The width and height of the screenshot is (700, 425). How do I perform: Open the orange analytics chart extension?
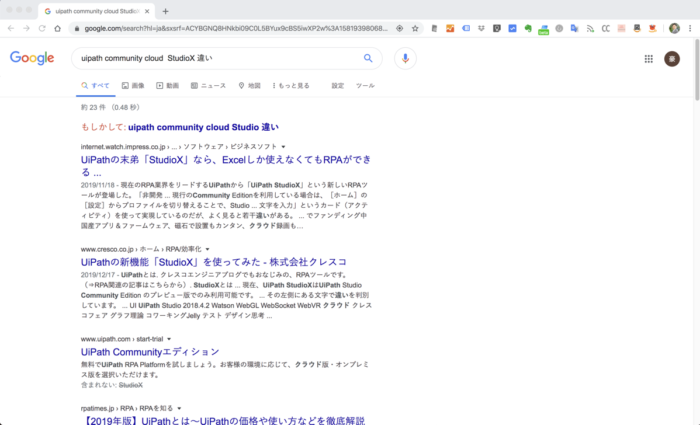[x=450, y=28]
